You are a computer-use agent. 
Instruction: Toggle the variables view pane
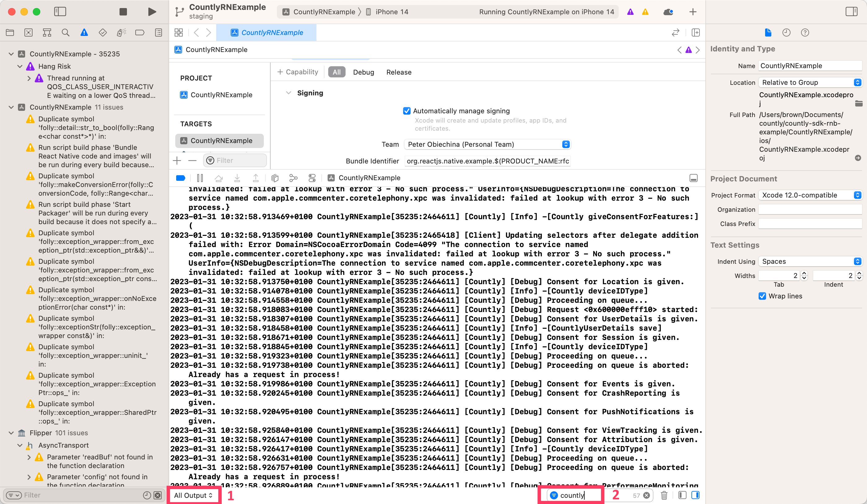click(x=682, y=495)
